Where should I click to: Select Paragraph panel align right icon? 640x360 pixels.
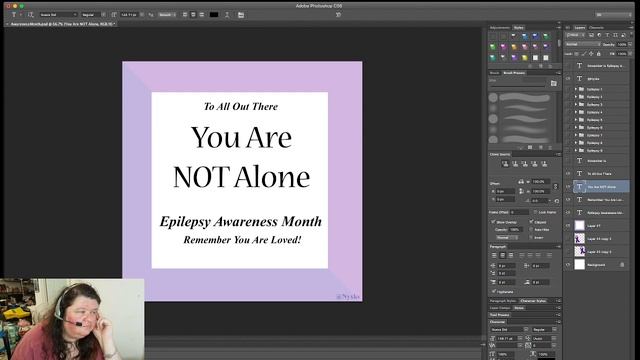[511, 255]
